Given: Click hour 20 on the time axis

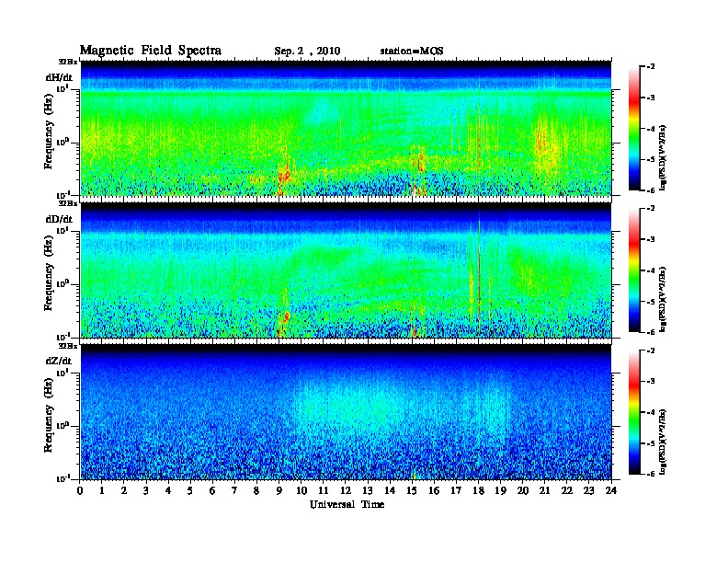Looking at the screenshot, I should point(523,490).
